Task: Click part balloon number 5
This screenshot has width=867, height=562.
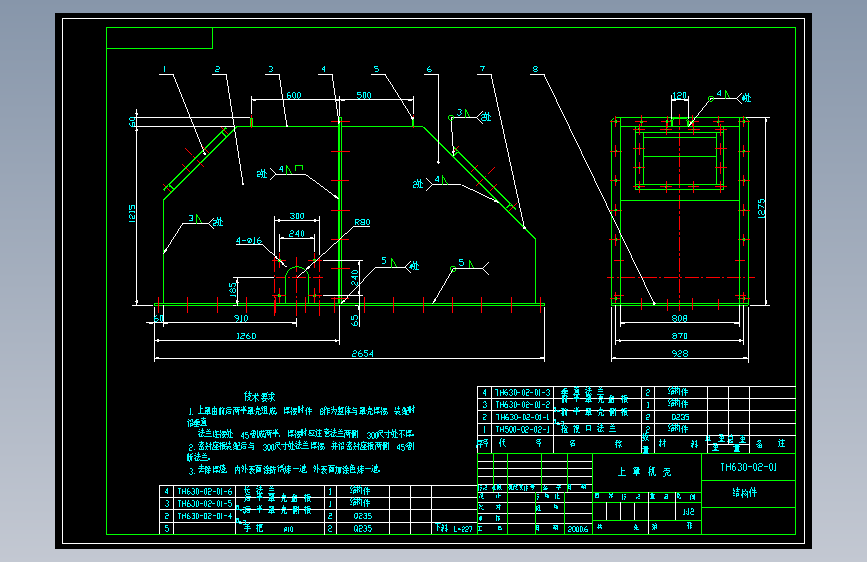Action: [x=376, y=69]
